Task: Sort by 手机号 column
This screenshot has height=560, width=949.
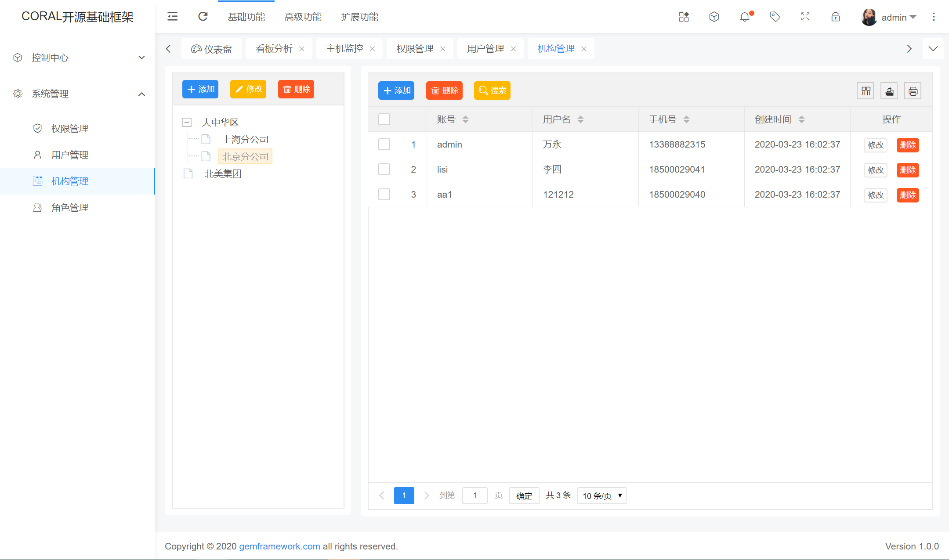Action: pos(686,119)
